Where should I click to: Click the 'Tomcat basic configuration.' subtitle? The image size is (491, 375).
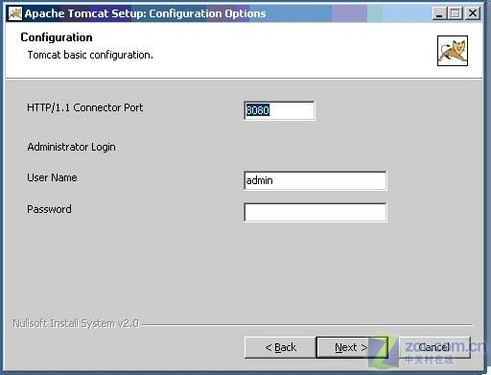pyautogui.click(x=90, y=55)
